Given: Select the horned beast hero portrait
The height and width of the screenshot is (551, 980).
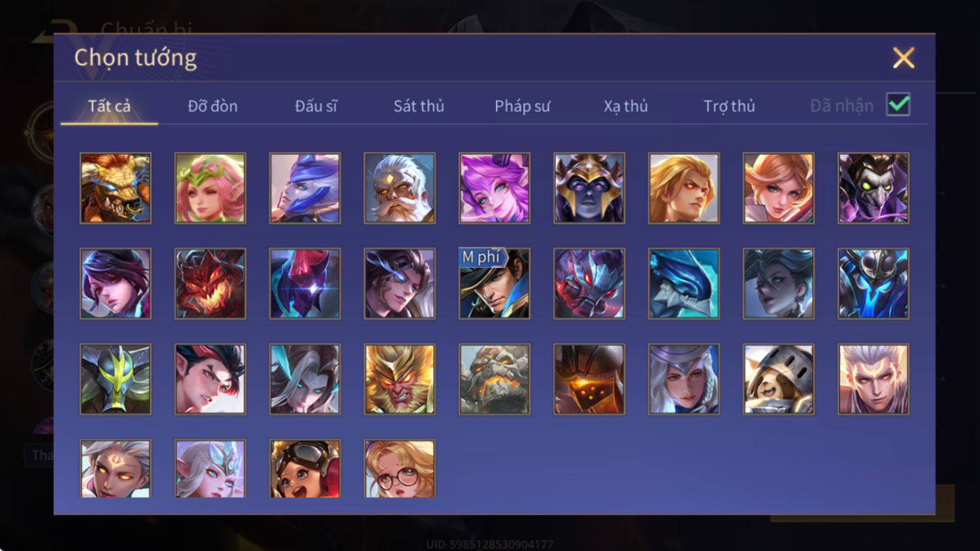Looking at the screenshot, I should pos(115,188).
